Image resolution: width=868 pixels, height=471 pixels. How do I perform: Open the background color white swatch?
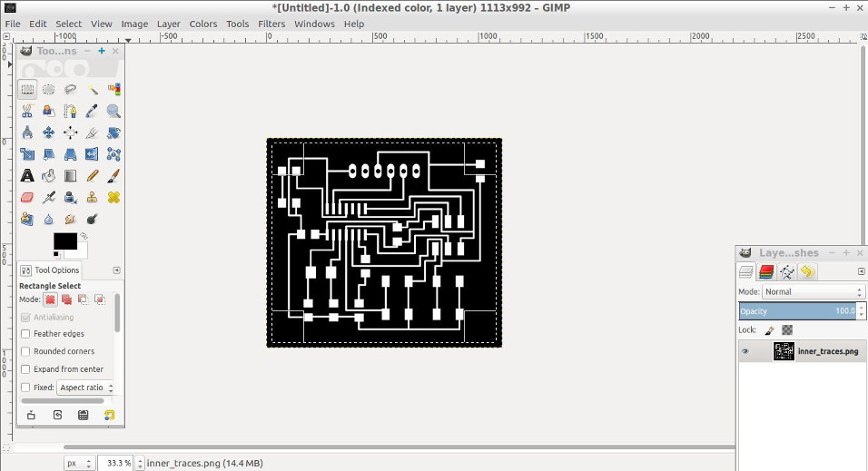click(81, 253)
